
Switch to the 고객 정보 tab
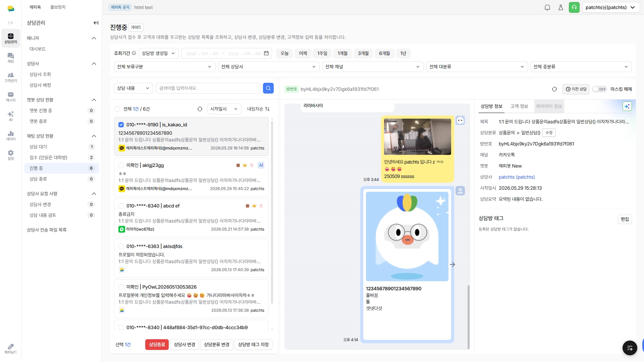click(x=519, y=106)
